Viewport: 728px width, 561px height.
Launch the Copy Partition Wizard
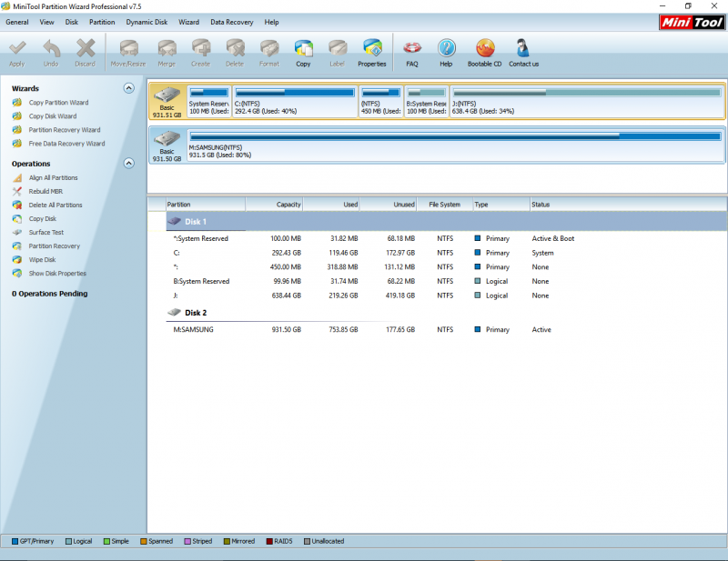58,103
